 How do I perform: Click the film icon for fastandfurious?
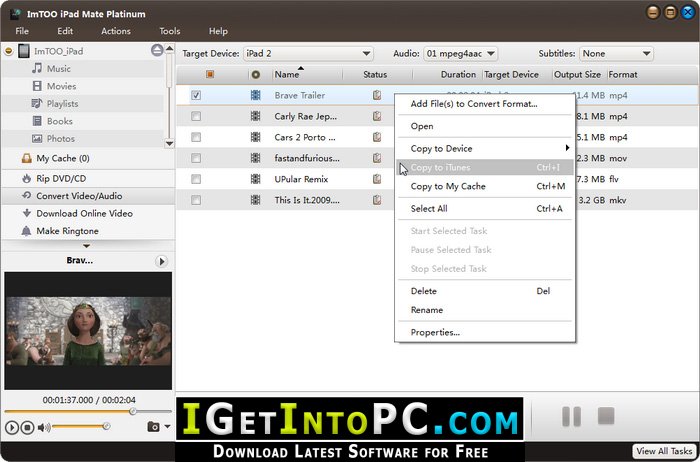pyautogui.click(x=255, y=158)
